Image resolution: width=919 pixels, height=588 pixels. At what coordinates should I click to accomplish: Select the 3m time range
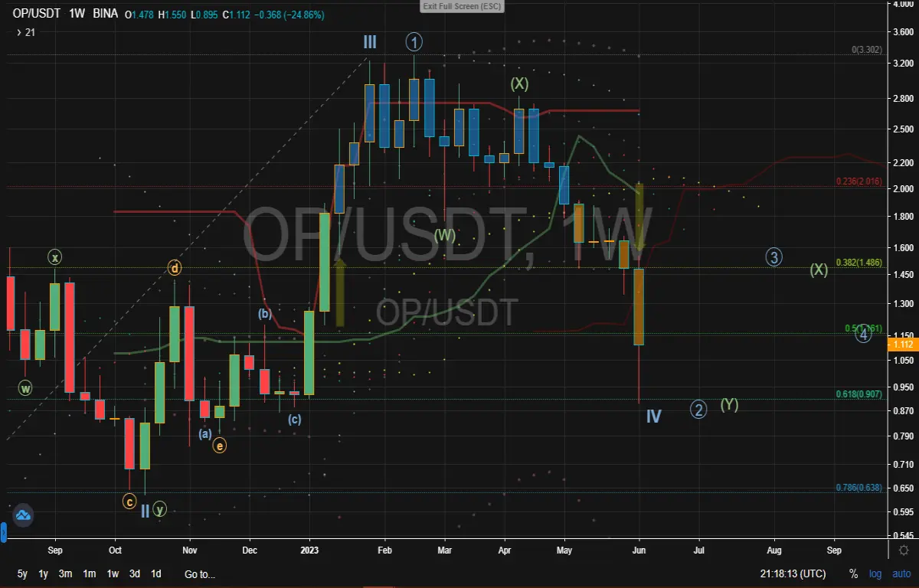pyautogui.click(x=66, y=574)
